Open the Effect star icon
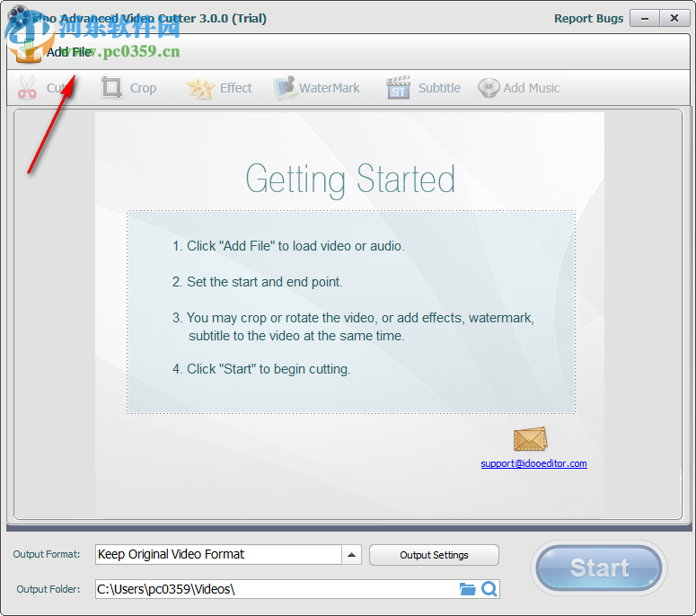 200,88
